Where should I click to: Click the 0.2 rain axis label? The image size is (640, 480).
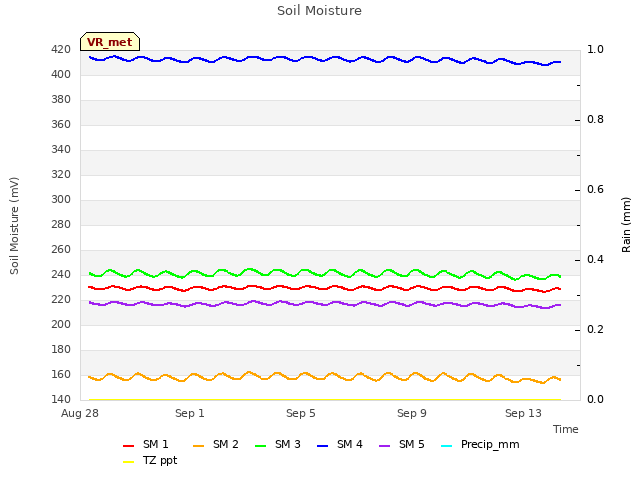595,330
